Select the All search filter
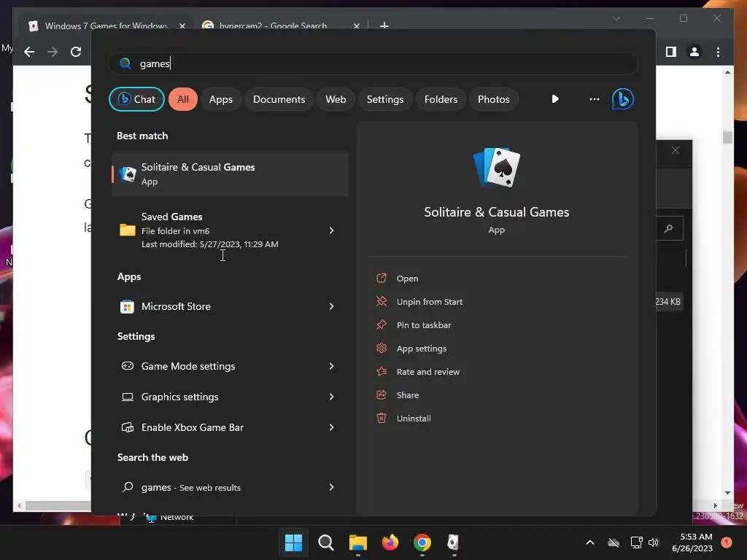 coord(183,99)
